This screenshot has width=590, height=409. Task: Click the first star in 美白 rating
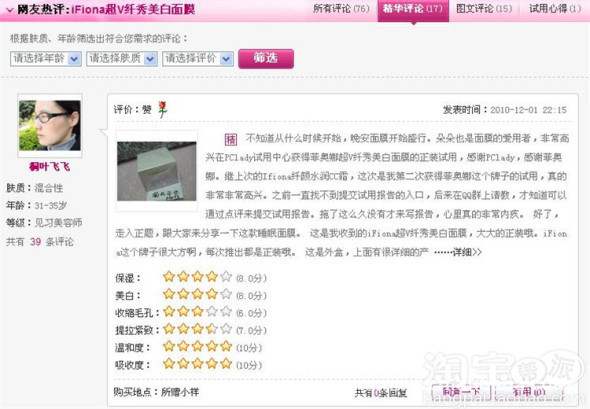point(169,294)
